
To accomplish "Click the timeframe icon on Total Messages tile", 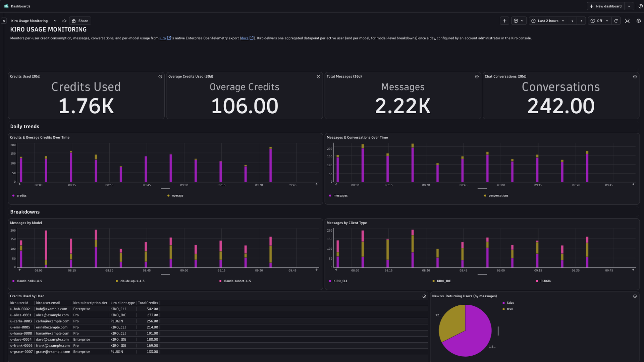I will click(477, 77).
